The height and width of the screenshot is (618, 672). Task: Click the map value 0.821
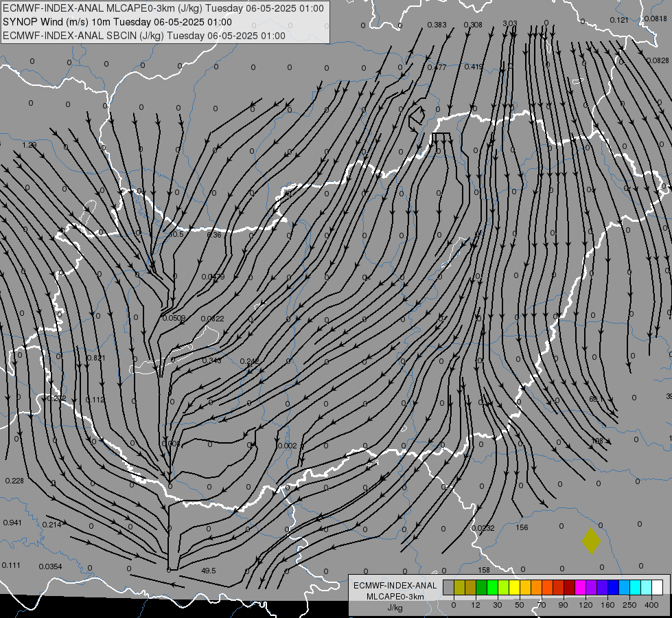click(x=96, y=358)
